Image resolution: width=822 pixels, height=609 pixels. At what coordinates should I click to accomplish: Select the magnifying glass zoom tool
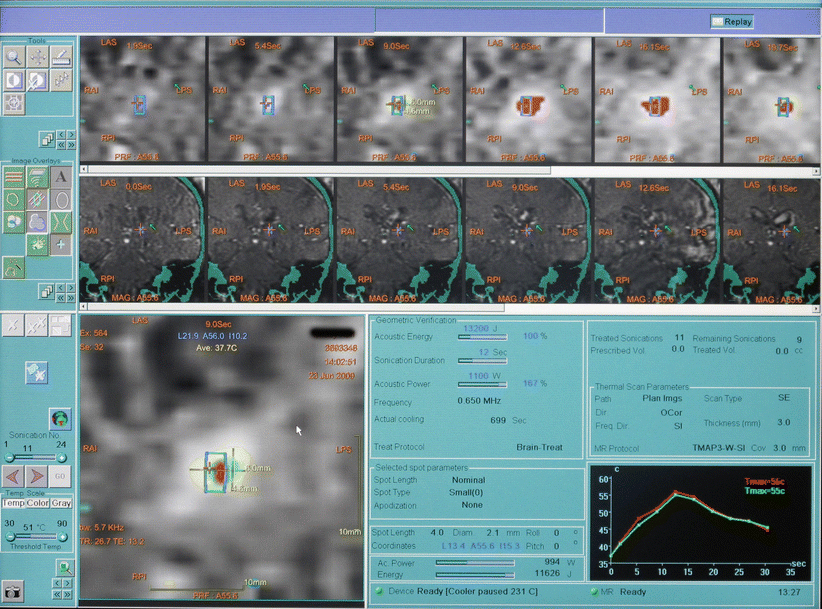pyautogui.click(x=13, y=57)
